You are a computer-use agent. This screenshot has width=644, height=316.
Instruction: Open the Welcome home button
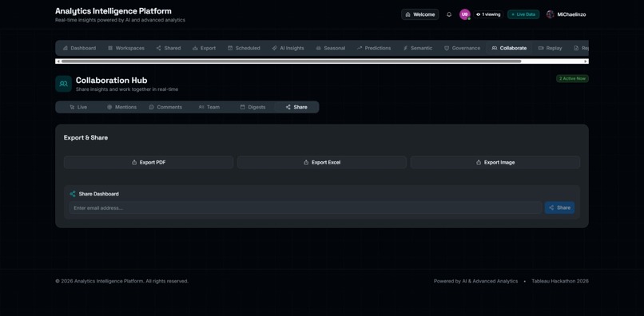tap(419, 14)
